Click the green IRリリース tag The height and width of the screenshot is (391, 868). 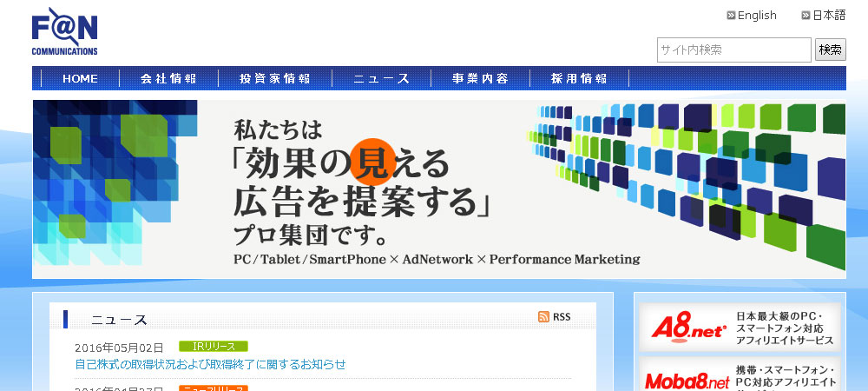(214, 347)
